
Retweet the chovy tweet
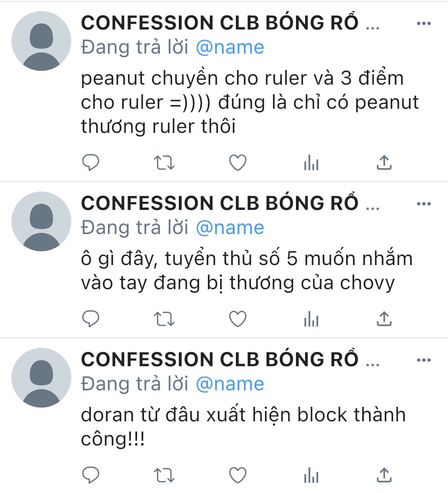click(164, 319)
